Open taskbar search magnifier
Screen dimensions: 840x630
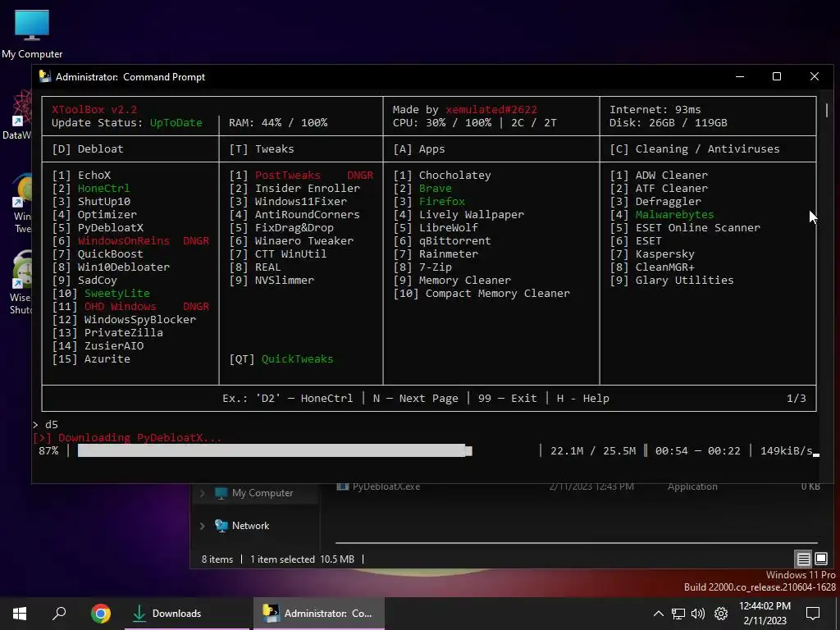pos(59,614)
